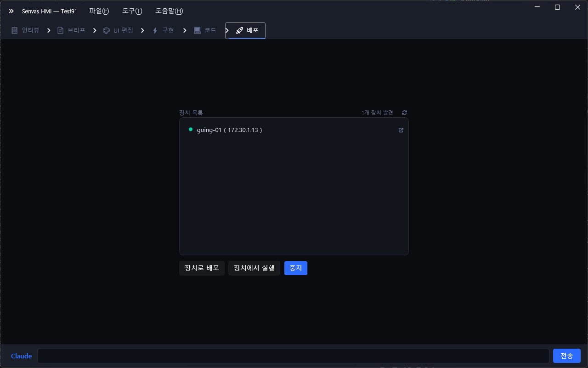Click the lightning icon for the 구현 stage

pyautogui.click(x=155, y=30)
